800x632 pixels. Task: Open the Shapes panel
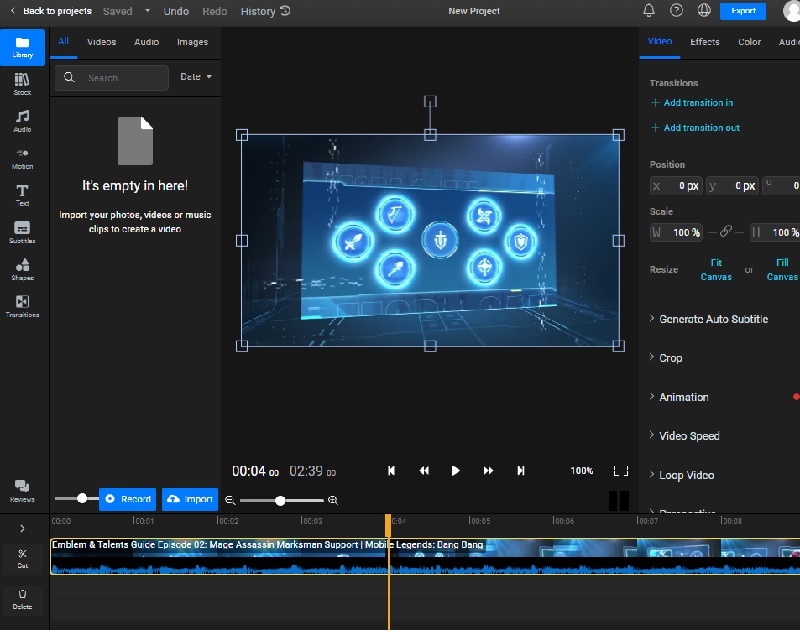[22, 269]
